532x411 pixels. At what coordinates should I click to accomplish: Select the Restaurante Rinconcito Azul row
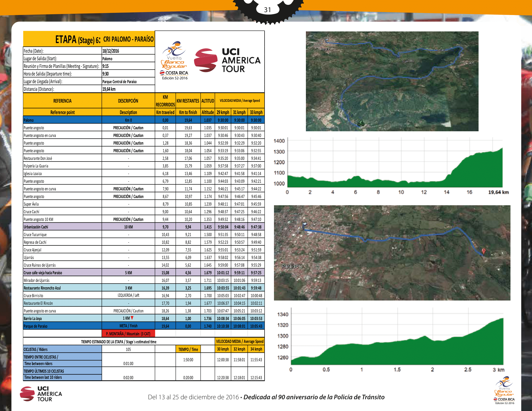click(x=144, y=288)
